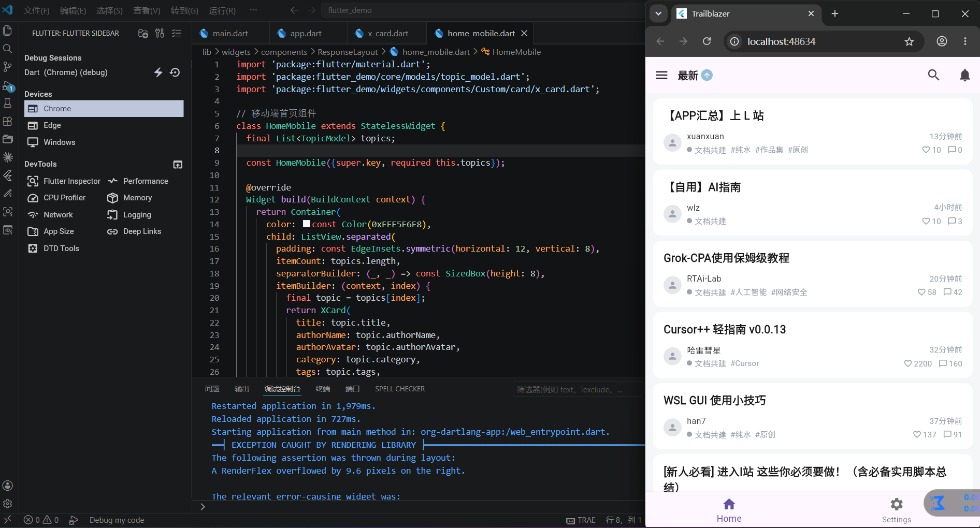Switch to x_card.dart editor tab
The image size is (980, 528).
pyautogui.click(x=388, y=33)
